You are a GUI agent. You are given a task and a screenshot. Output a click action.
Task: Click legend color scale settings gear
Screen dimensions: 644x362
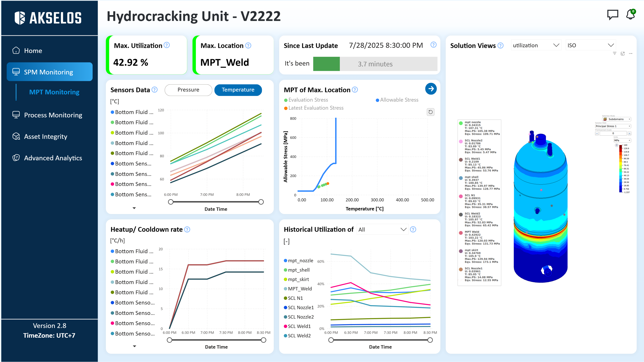point(616,145)
